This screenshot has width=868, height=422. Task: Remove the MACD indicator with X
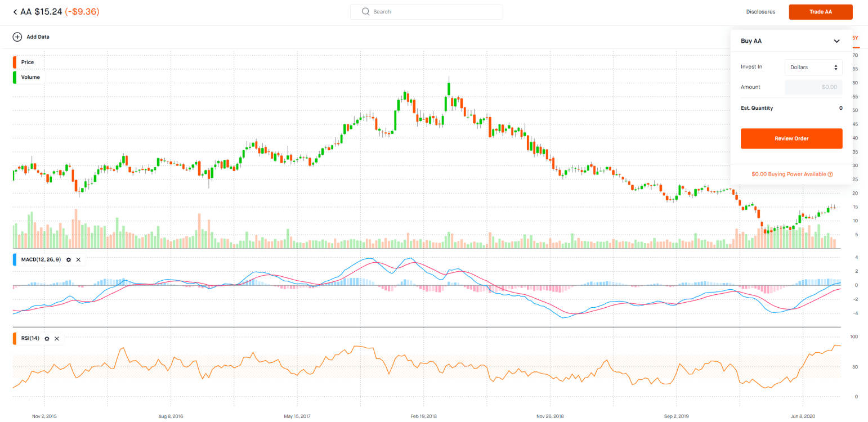(x=78, y=259)
